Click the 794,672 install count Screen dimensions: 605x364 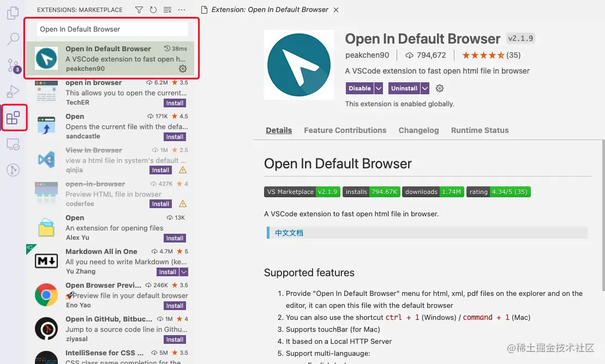[x=426, y=55]
